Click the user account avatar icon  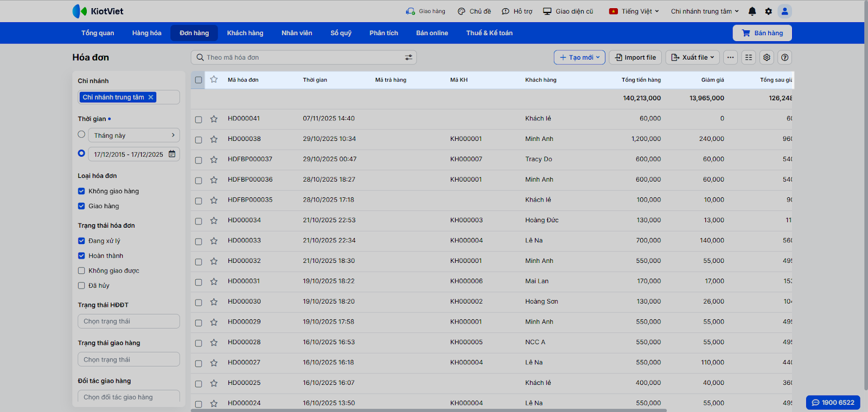(784, 11)
